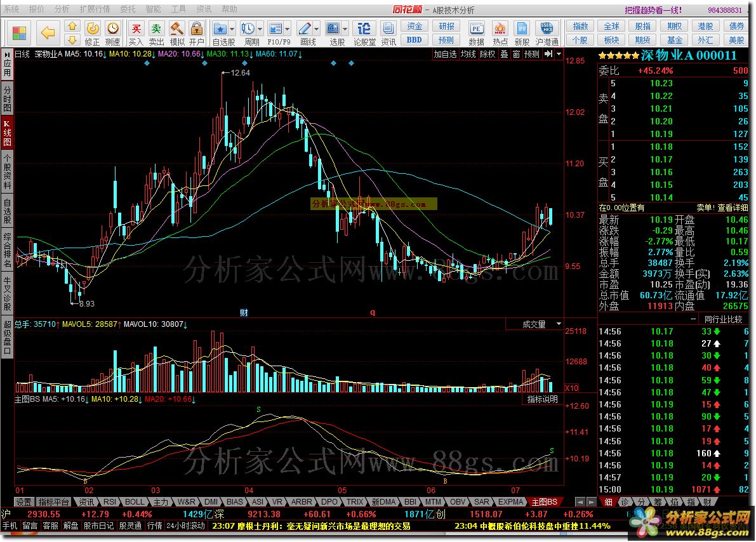Open the 修正 correction tool
This screenshot has width=756, height=542.
pos(92,33)
